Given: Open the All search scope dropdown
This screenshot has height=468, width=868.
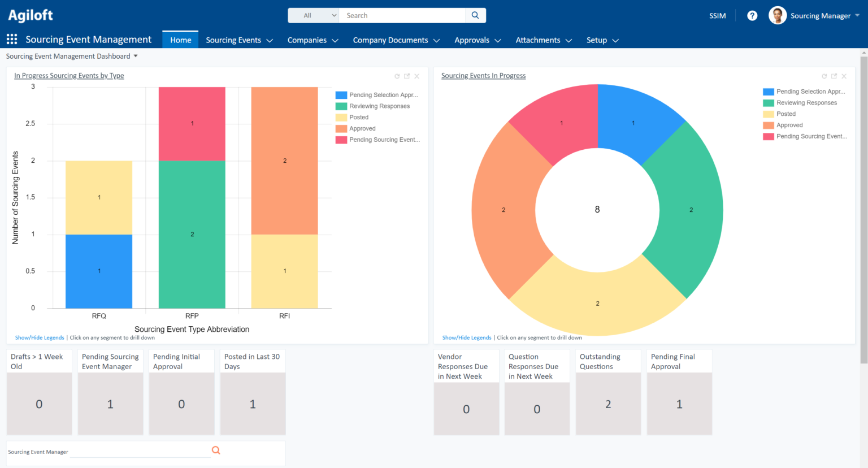Looking at the screenshot, I should click(313, 15).
